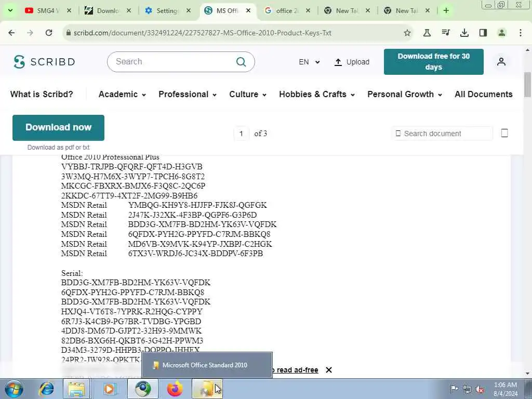Click the fullscreen icon beside Search document

[504, 134]
